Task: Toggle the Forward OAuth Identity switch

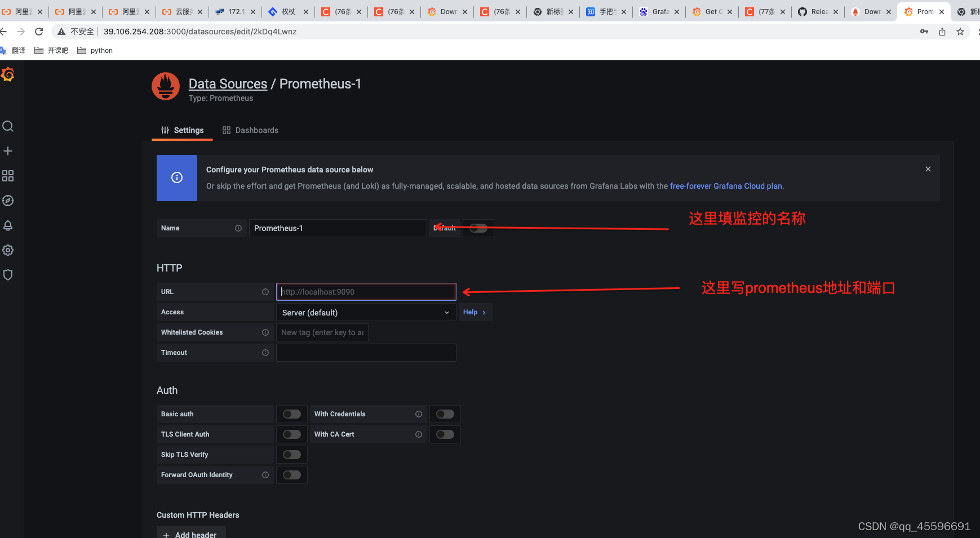Action: click(x=292, y=475)
